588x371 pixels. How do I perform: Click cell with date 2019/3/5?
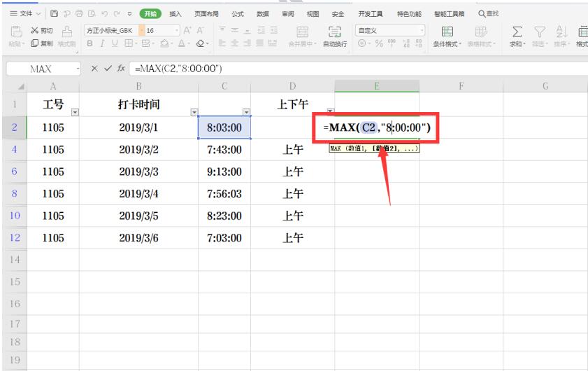coord(138,216)
